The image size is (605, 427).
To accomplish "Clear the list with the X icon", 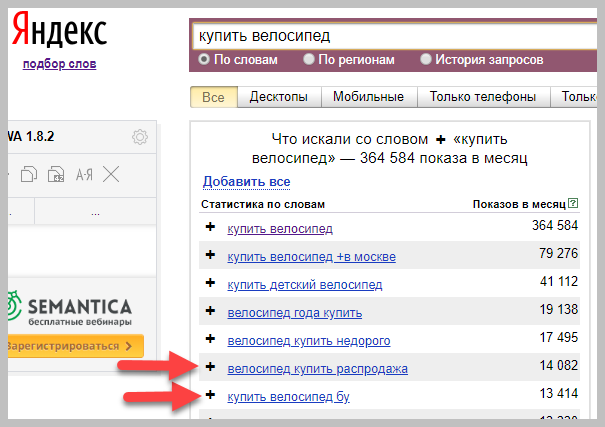I will [x=111, y=174].
